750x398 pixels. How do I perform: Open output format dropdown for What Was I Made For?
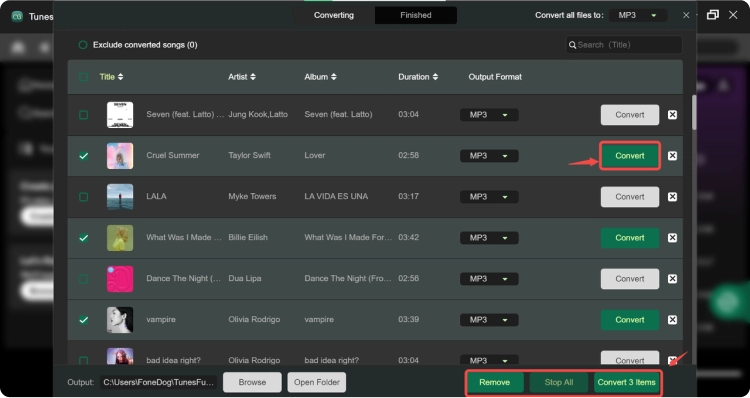489,238
